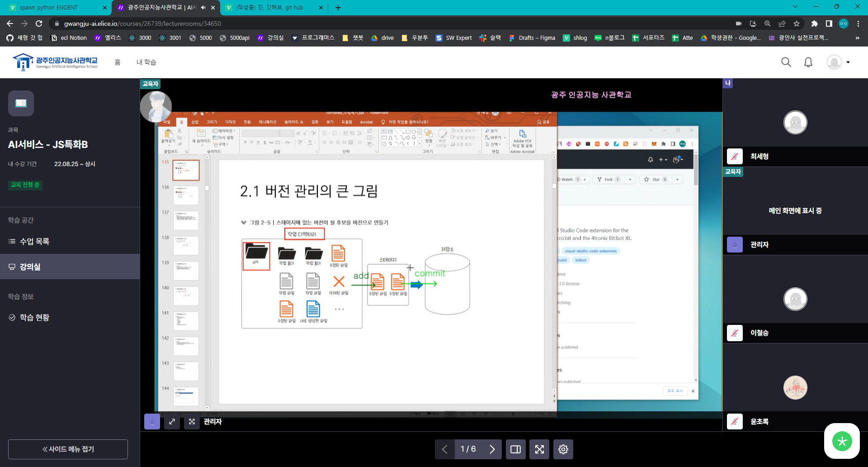The width and height of the screenshot is (868, 467).
Task: Show more bookmarks chevron
Action: pos(857,38)
